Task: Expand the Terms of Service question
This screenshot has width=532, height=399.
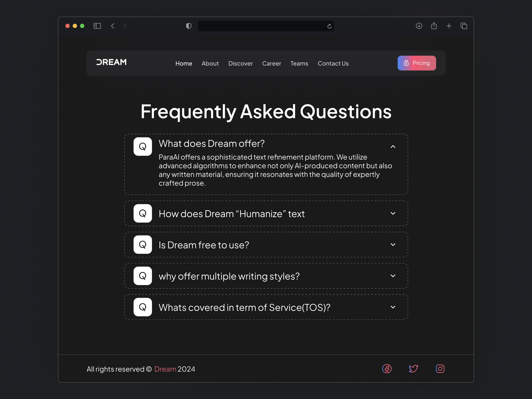Action: [393, 307]
